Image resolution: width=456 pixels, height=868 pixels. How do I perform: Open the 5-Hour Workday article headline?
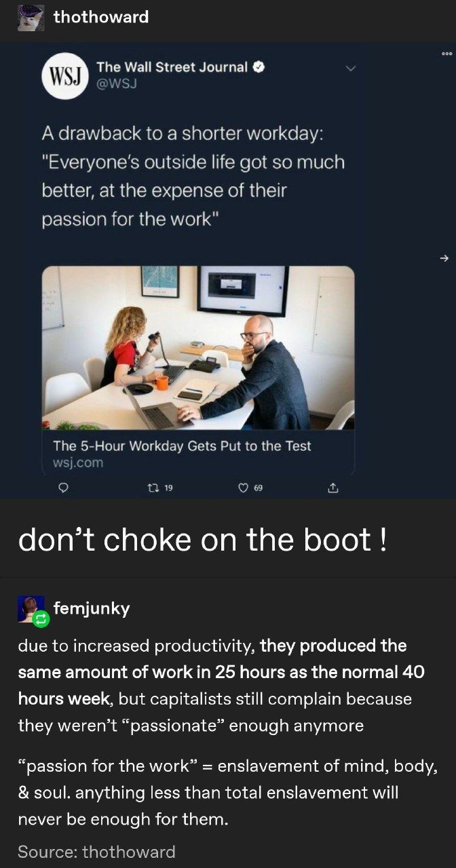click(182, 446)
